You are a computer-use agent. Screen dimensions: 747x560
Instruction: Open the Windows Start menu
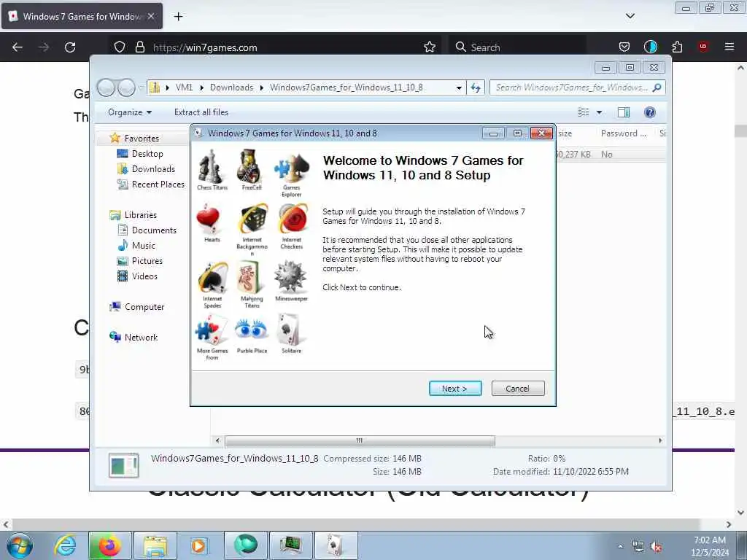pos(19,545)
